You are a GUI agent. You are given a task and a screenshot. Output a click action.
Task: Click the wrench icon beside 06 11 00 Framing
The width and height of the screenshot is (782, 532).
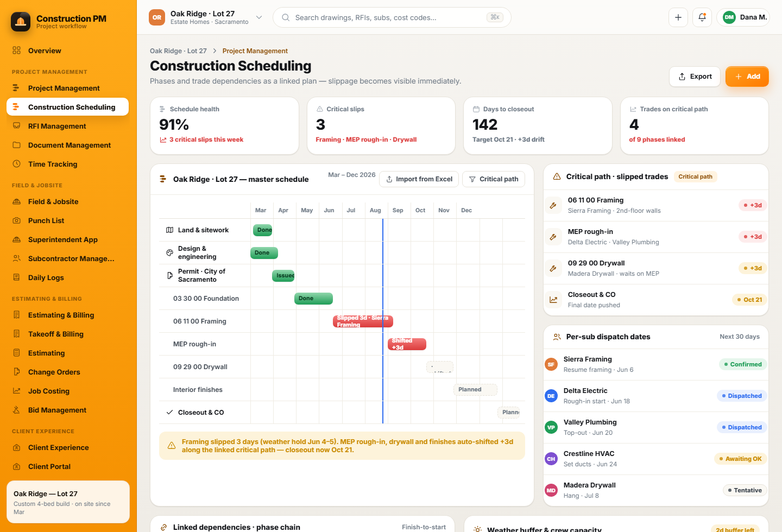[553, 205]
